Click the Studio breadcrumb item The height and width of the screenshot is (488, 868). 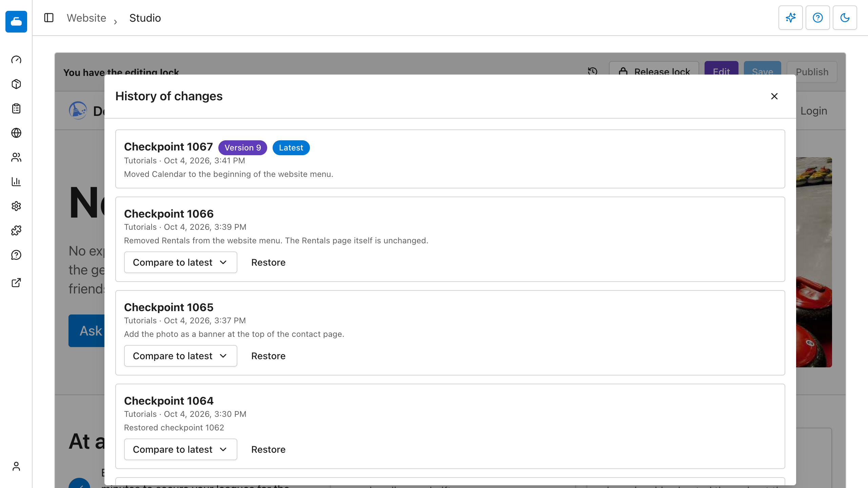click(x=145, y=18)
